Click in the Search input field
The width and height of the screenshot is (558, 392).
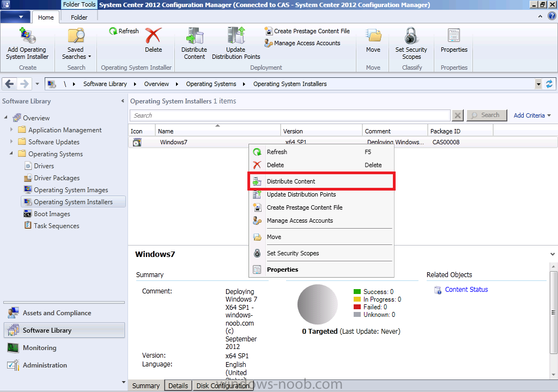pos(290,115)
